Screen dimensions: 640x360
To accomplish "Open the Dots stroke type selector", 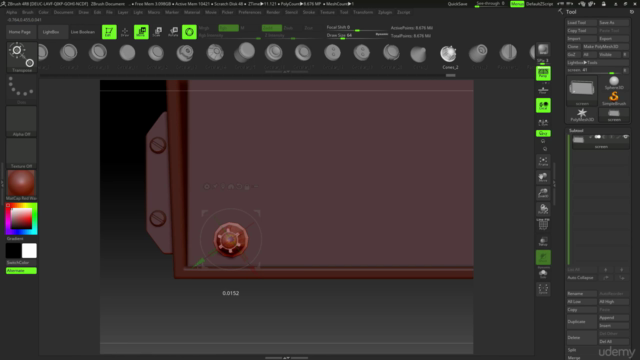I will [22, 89].
